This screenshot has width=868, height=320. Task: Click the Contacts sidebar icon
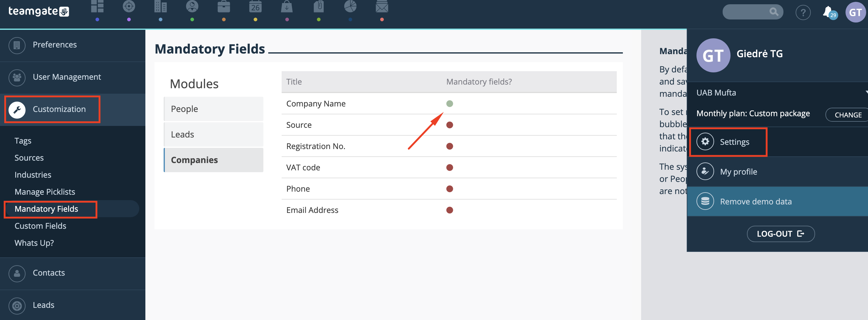17,273
